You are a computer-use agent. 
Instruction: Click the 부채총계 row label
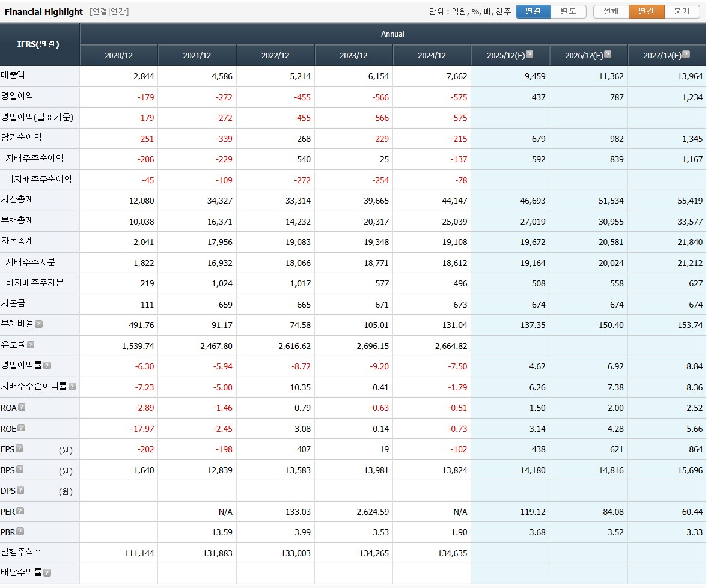pyautogui.click(x=17, y=220)
